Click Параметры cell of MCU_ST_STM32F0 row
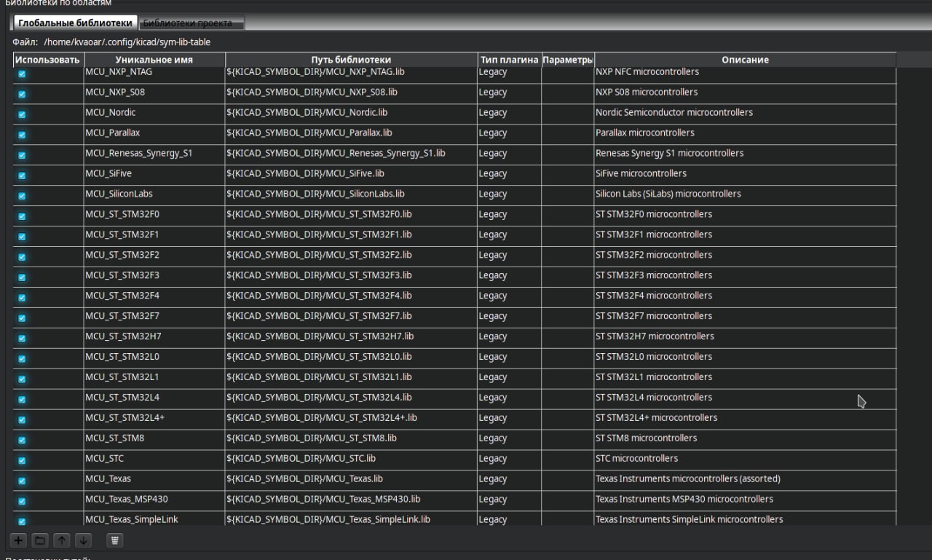The height and width of the screenshot is (560, 932). coord(568,216)
